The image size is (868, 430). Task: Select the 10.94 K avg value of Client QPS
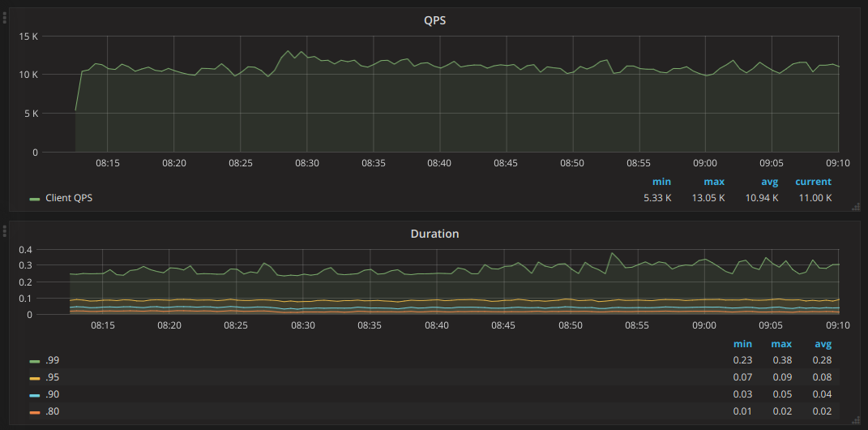[x=762, y=198]
